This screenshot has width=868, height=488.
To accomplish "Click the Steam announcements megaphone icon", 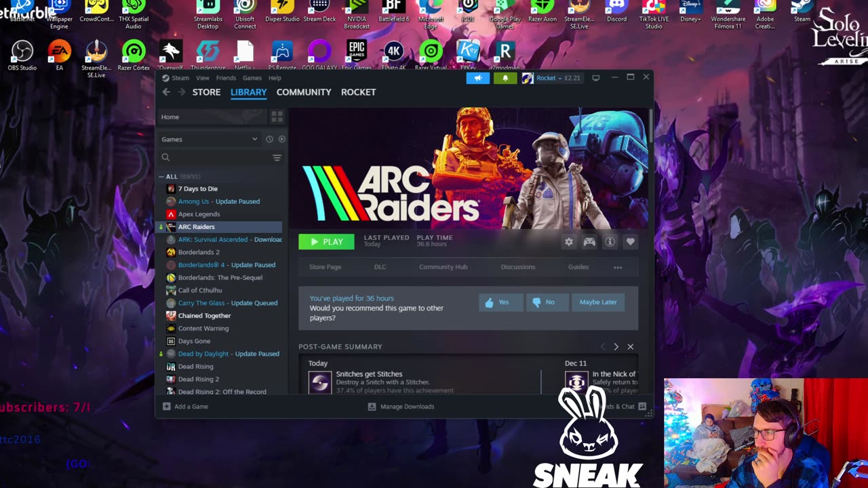I will [478, 78].
